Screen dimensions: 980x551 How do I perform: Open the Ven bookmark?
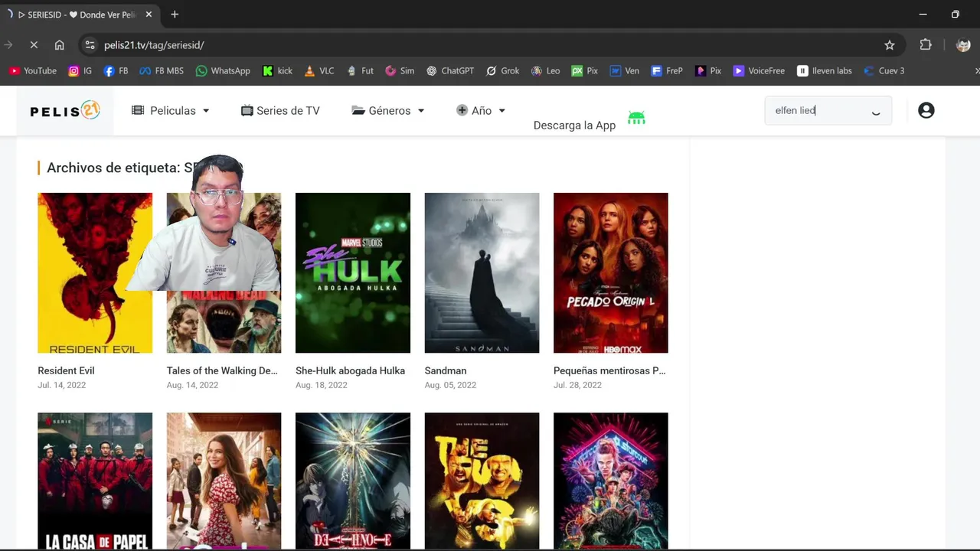tap(624, 70)
